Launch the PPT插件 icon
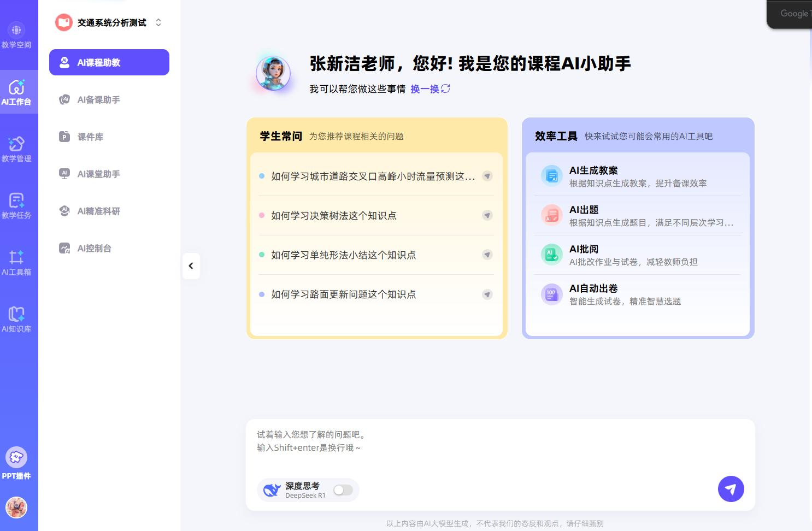This screenshot has height=531, width=812. [x=16, y=463]
